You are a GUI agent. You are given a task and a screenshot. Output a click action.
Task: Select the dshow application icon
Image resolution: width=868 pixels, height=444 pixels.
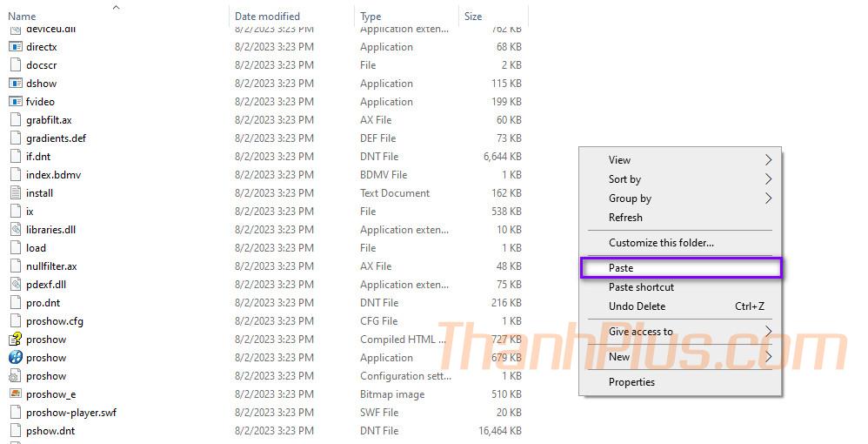[15, 84]
